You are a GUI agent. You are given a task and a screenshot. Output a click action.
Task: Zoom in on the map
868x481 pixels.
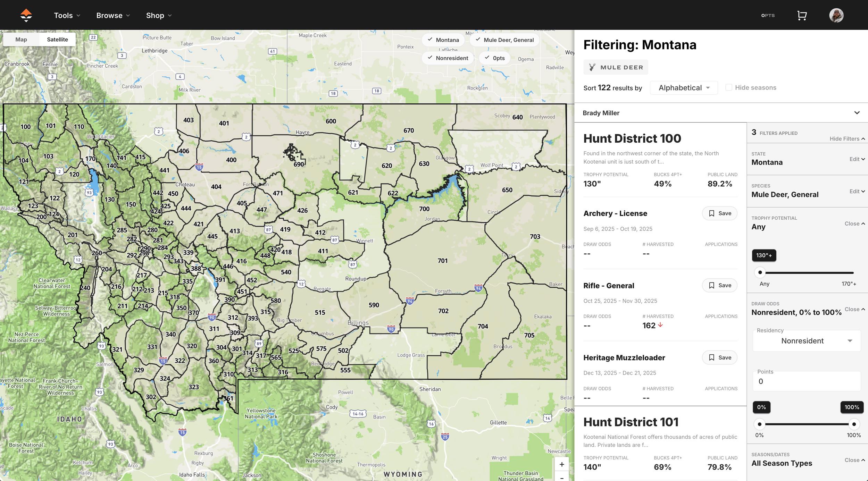coord(561,464)
